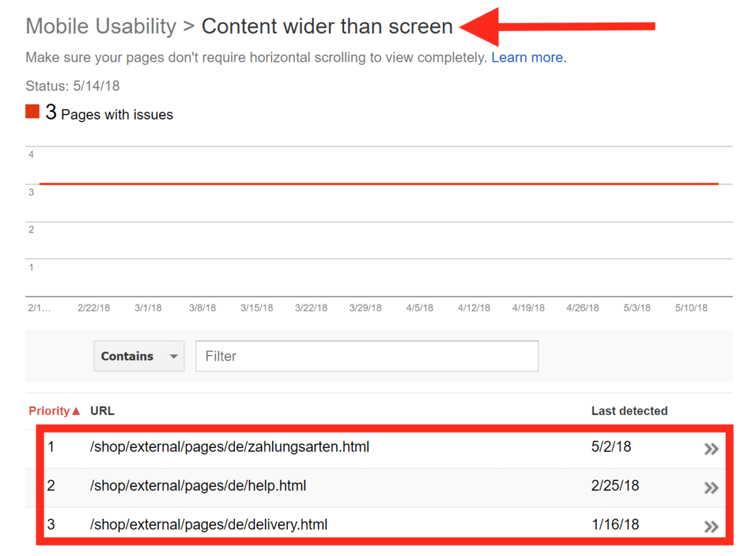
Task: Open details arrow for help.html row
Action: [x=711, y=487]
